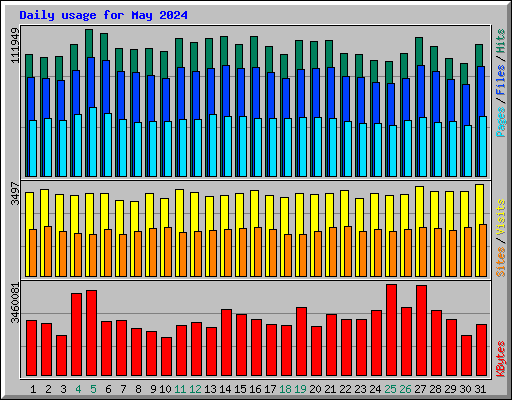Click day 10 on the x-axis

coord(165,389)
